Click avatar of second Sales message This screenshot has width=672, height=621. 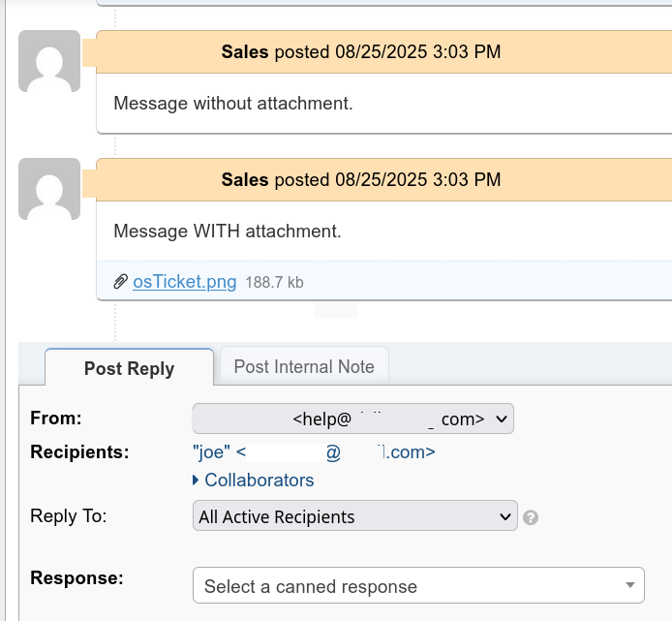point(49,189)
